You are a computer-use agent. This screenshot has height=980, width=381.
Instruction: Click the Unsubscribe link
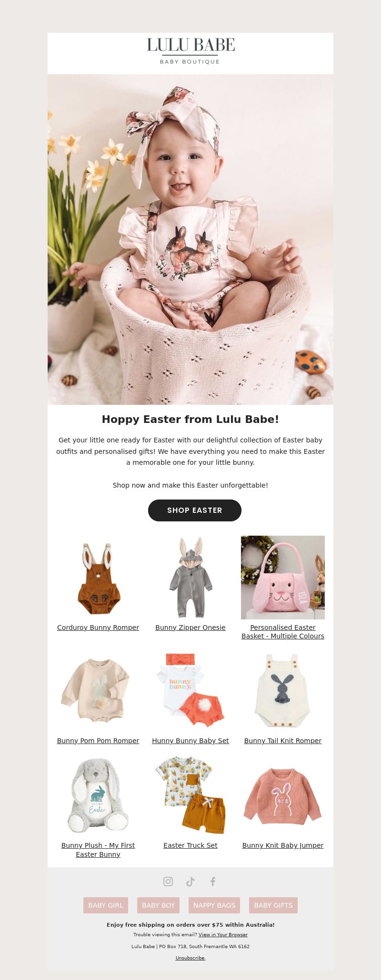[x=190, y=958]
